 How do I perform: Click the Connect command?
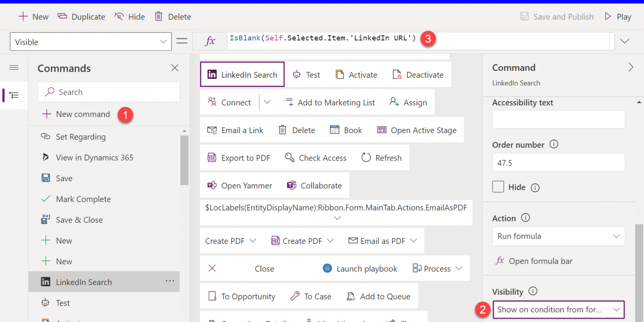click(229, 102)
